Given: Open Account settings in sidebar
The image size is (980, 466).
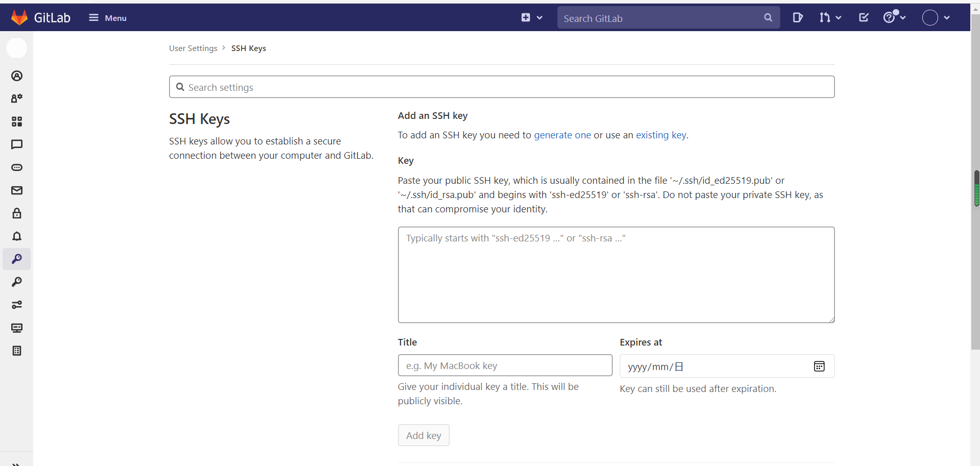Looking at the screenshot, I should pos(17,99).
